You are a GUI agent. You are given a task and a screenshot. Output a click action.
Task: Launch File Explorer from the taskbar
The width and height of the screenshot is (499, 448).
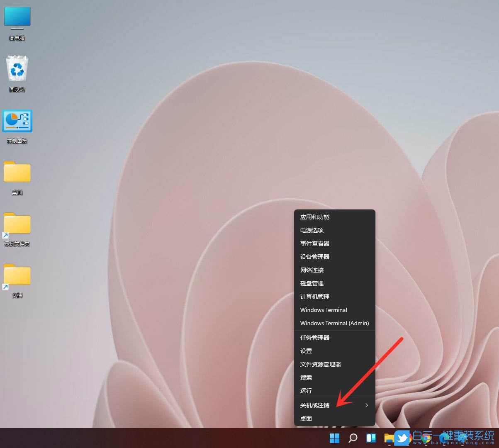pos(388,438)
